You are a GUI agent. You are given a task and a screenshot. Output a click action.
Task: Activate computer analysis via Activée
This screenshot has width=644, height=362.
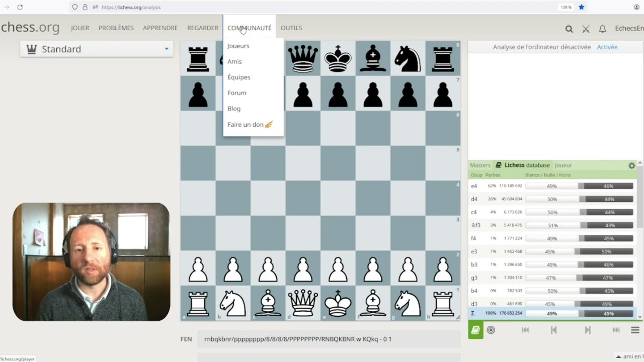(x=607, y=47)
